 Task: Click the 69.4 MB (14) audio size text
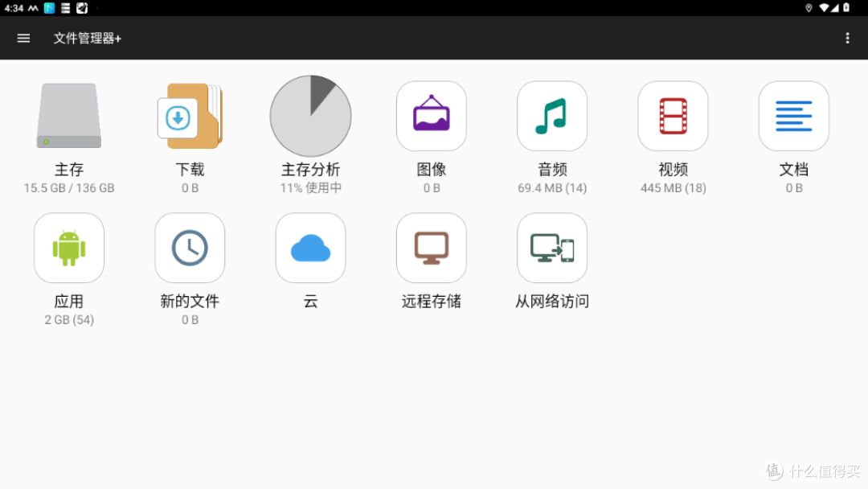tap(552, 187)
